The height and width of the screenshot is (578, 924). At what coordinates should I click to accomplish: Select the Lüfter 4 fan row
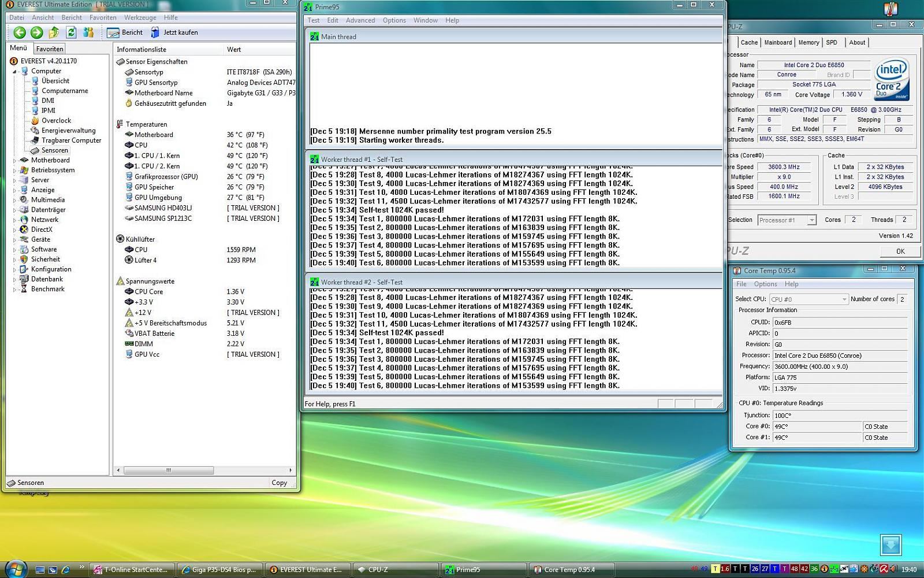pos(205,260)
